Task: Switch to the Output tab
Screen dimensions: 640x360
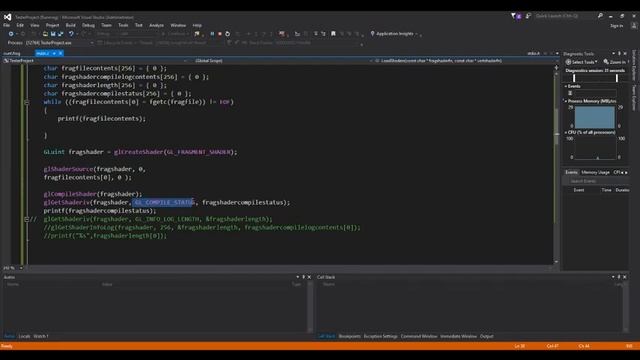Action: coord(487,336)
